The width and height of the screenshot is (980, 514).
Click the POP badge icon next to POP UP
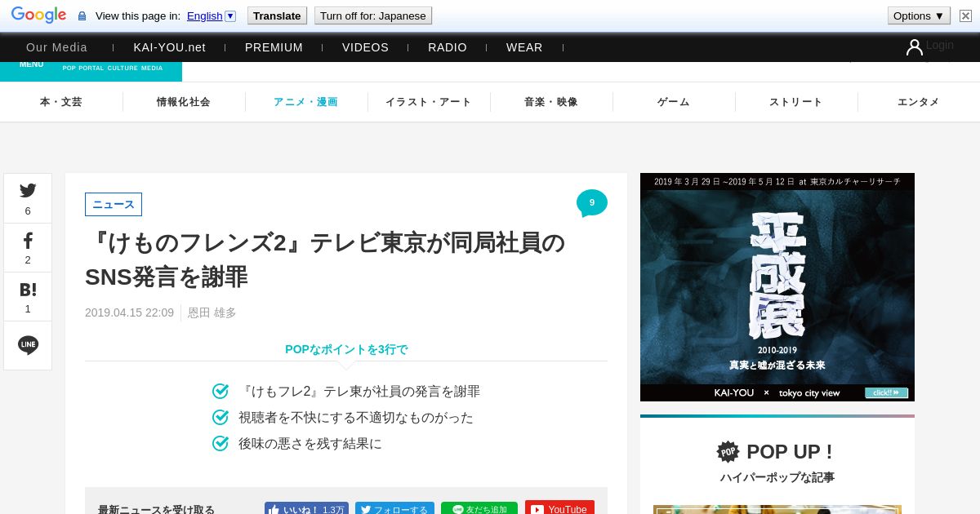(x=728, y=451)
